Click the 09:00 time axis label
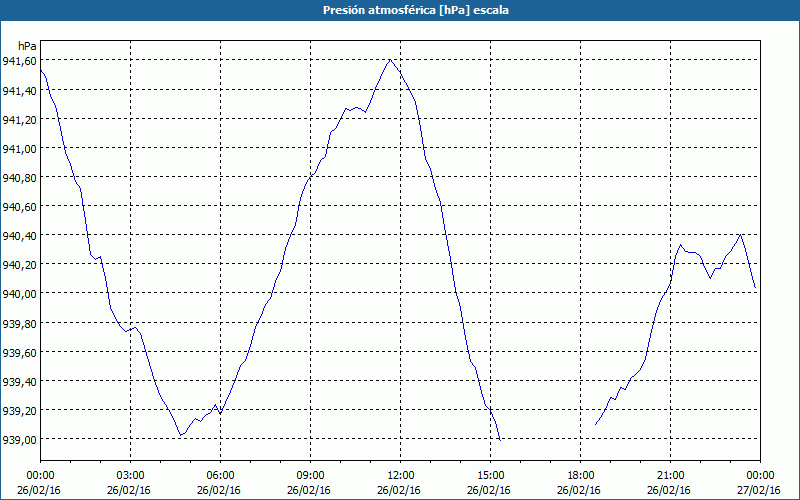 (310, 476)
